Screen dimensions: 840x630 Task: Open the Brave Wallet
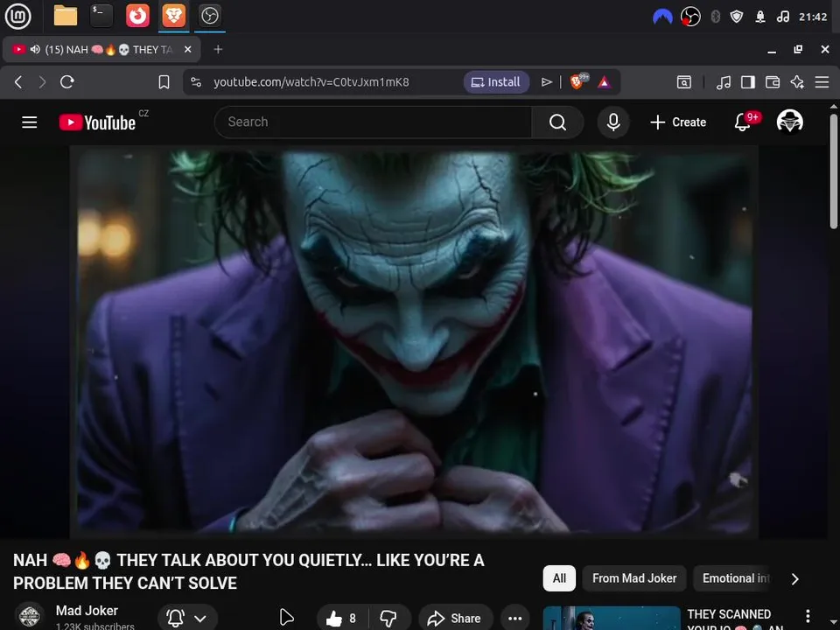click(x=773, y=82)
